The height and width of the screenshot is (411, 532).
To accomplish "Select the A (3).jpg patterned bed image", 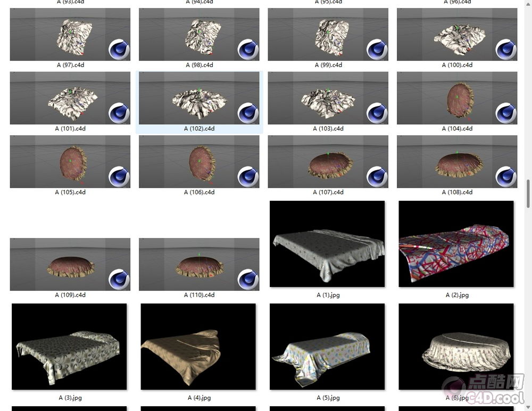I will (x=69, y=347).
